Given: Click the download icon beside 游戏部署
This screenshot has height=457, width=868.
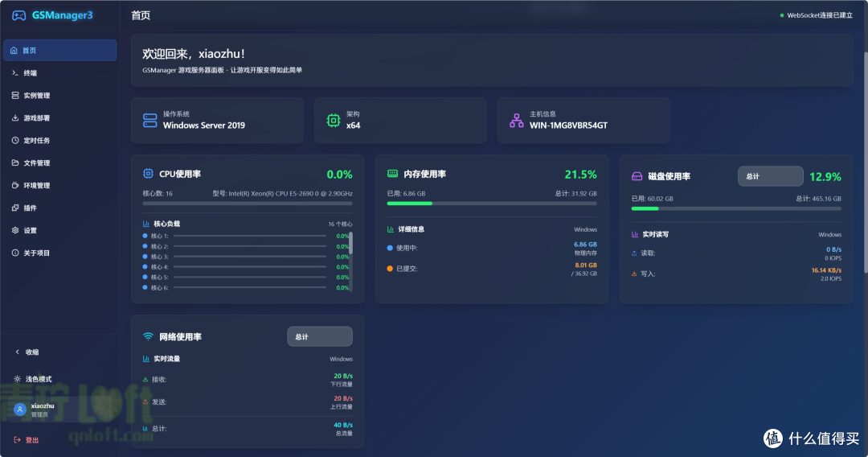Looking at the screenshot, I should pos(15,118).
